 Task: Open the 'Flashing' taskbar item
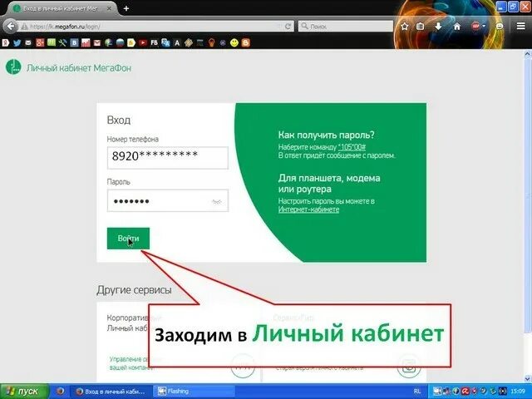pos(194,392)
